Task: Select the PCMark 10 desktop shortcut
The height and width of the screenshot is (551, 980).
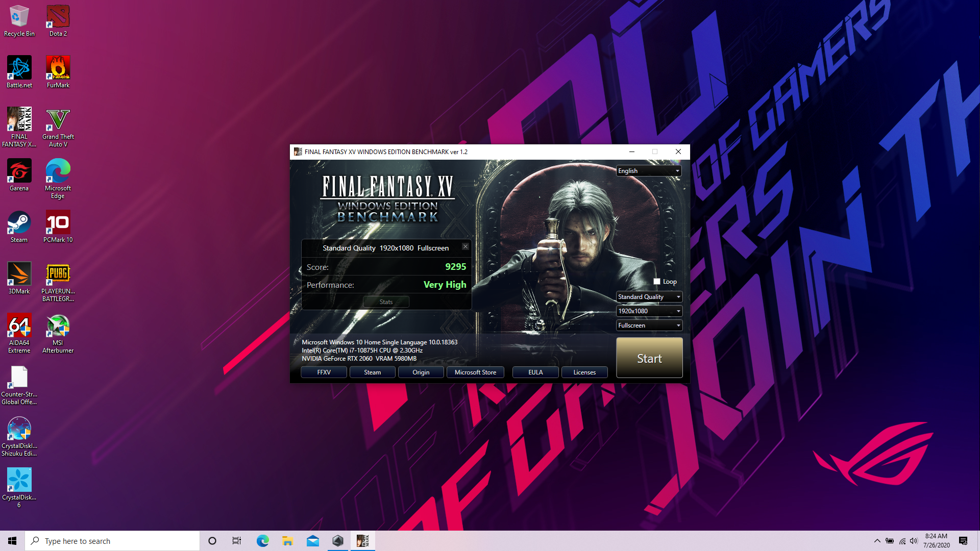Action: [58, 227]
